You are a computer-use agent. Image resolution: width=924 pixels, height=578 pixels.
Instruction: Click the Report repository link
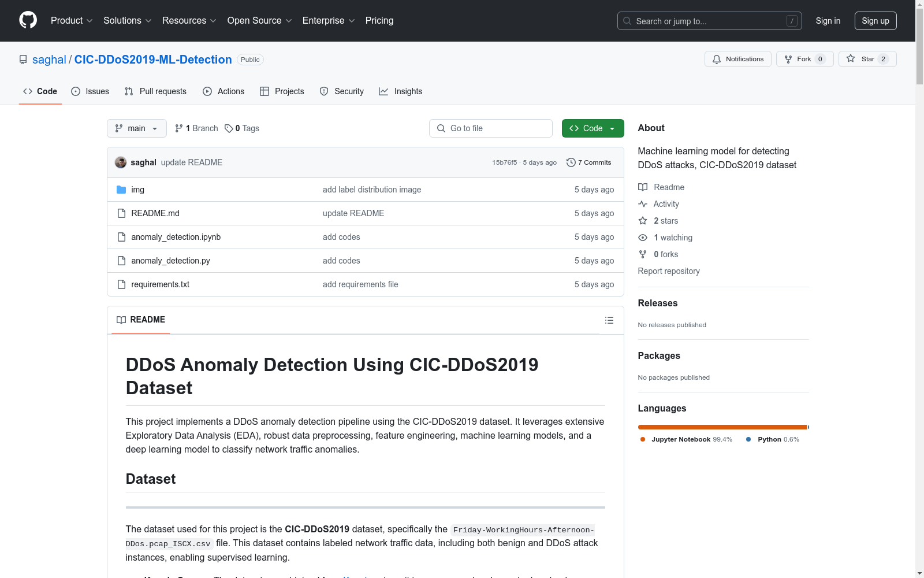669,271
